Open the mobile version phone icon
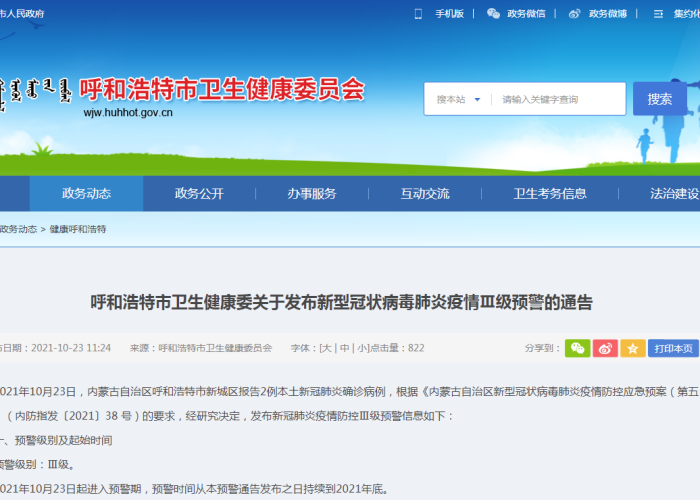700x500 pixels. 418,14
